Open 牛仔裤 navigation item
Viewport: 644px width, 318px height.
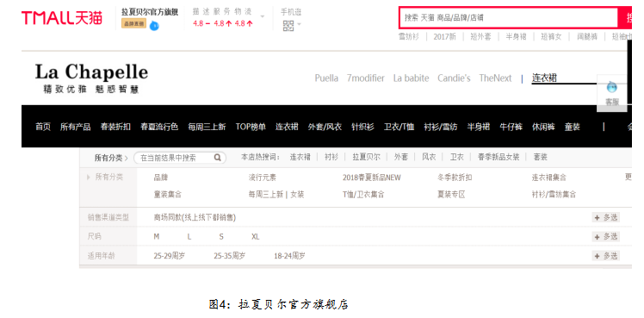[x=511, y=127]
